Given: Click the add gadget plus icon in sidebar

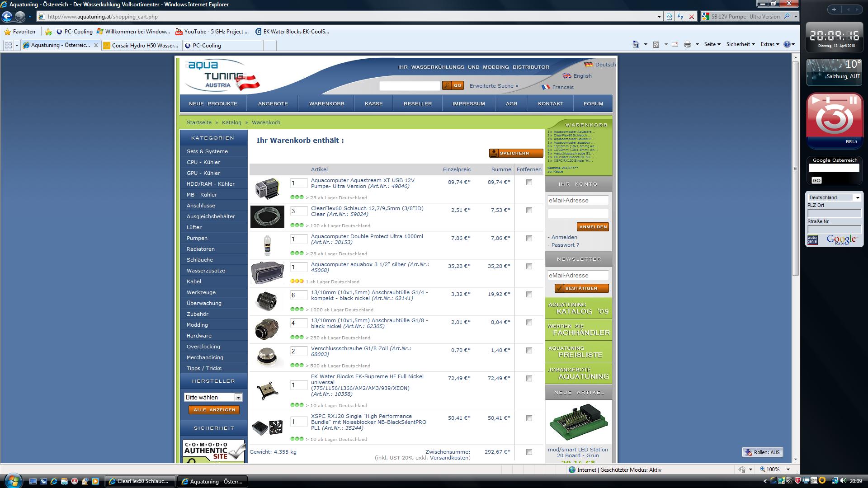Looking at the screenshot, I should 834,9.
